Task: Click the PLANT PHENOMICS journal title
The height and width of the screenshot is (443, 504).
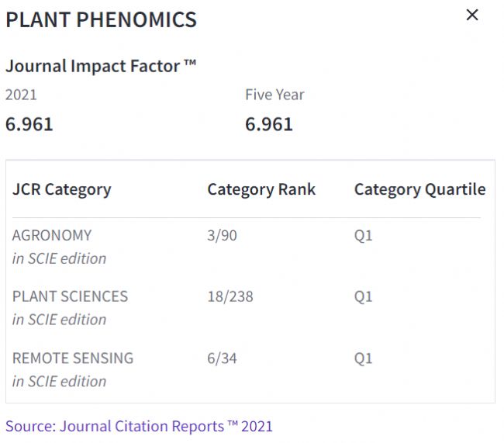Action: pyautogui.click(x=101, y=20)
